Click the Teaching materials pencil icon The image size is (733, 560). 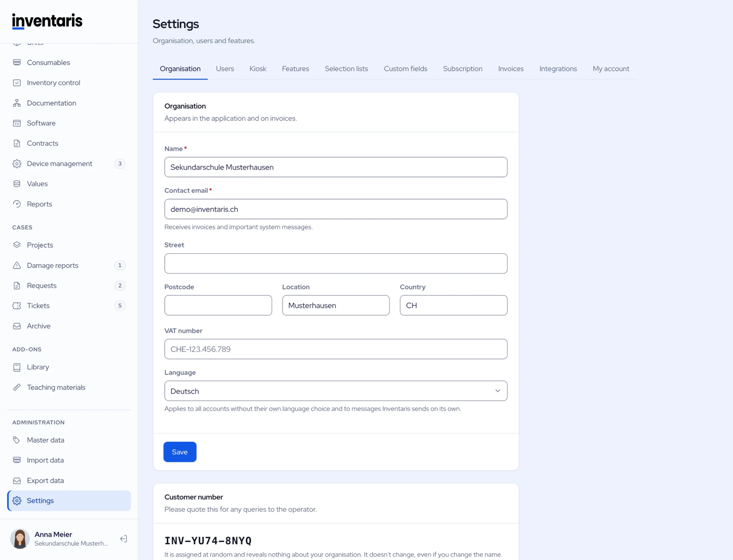[17, 387]
